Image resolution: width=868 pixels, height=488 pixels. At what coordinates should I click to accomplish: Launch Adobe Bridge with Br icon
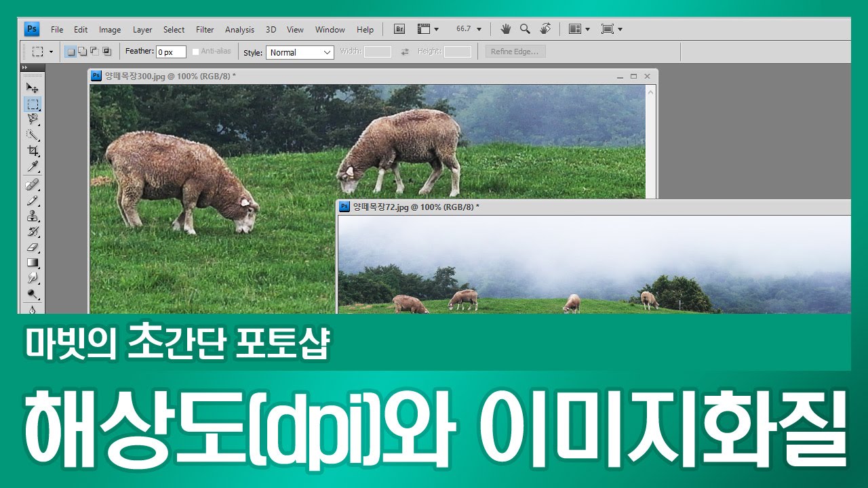(x=399, y=29)
